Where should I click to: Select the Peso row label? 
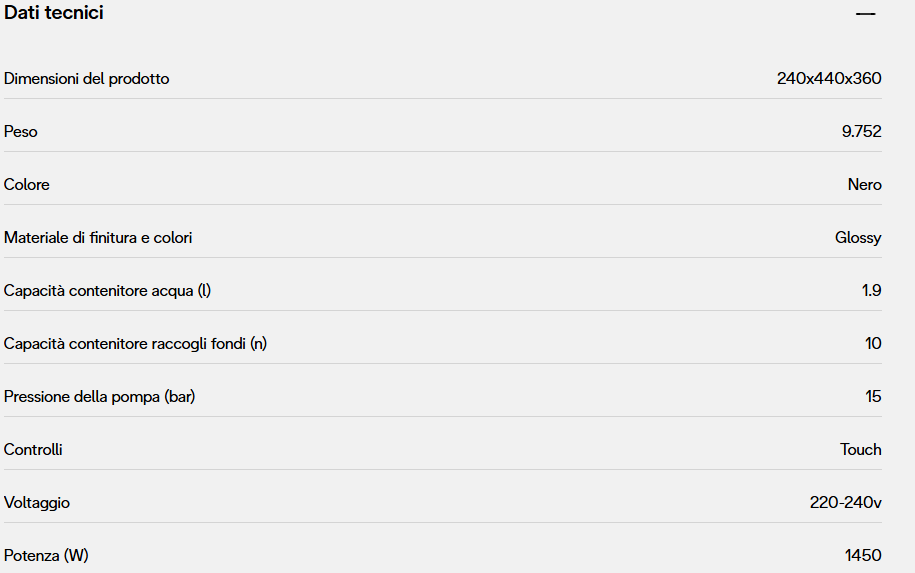21,131
